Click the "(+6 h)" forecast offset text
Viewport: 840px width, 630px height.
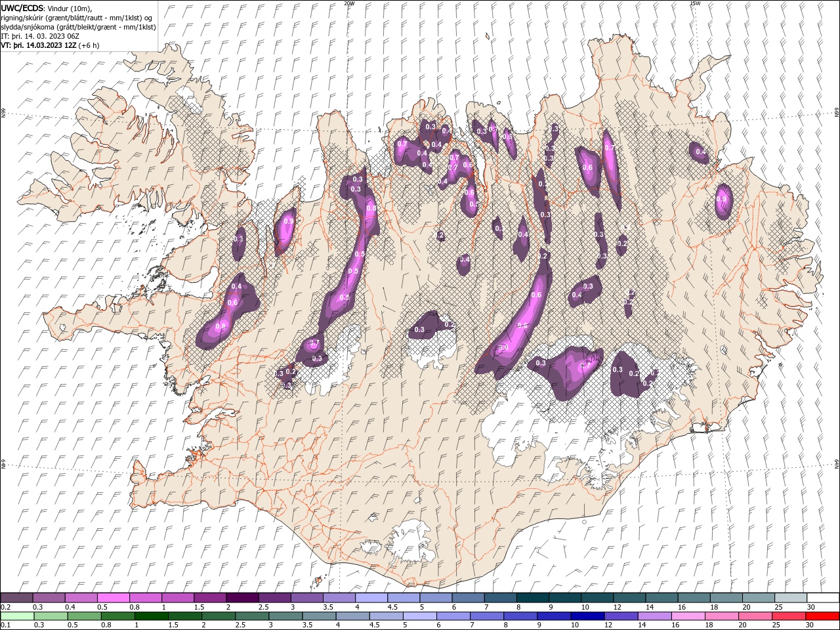coord(89,45)
